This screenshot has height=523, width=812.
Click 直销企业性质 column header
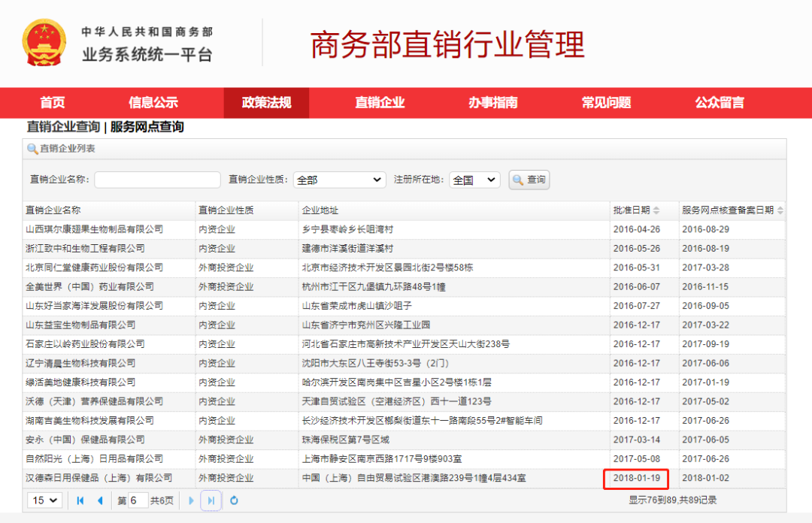coord(226,210)
